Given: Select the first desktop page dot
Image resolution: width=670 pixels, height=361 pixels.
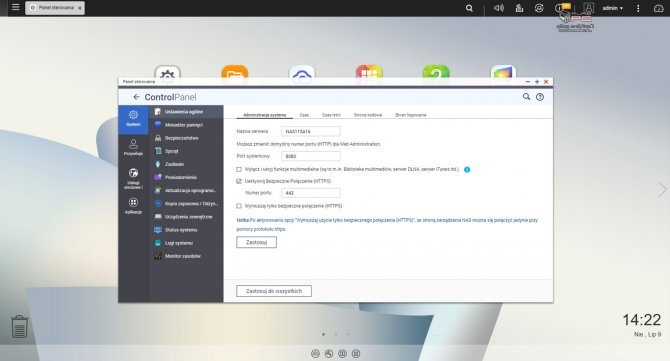Looking at the screenshot, I should click(323, 334).
